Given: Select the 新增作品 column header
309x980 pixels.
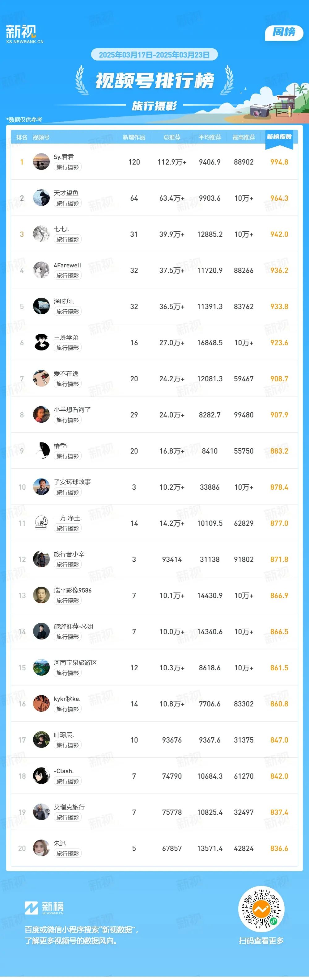Looking at the screenshot, I should pos(134,137).
